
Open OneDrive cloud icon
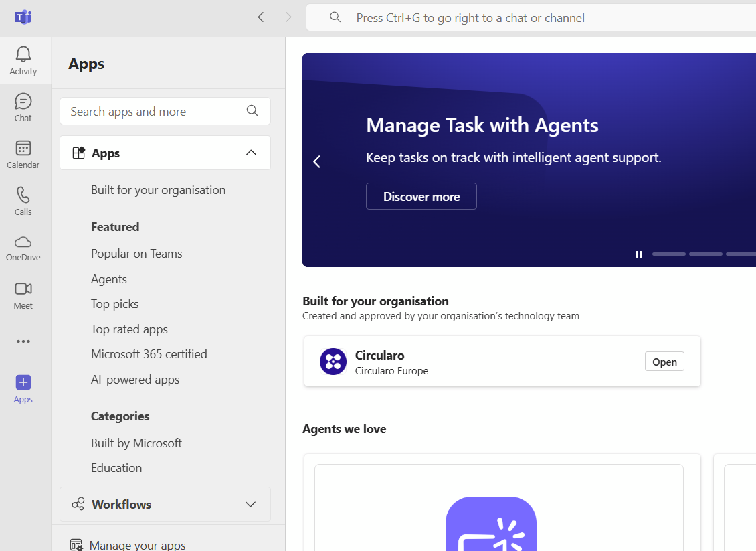coord(23,242)
